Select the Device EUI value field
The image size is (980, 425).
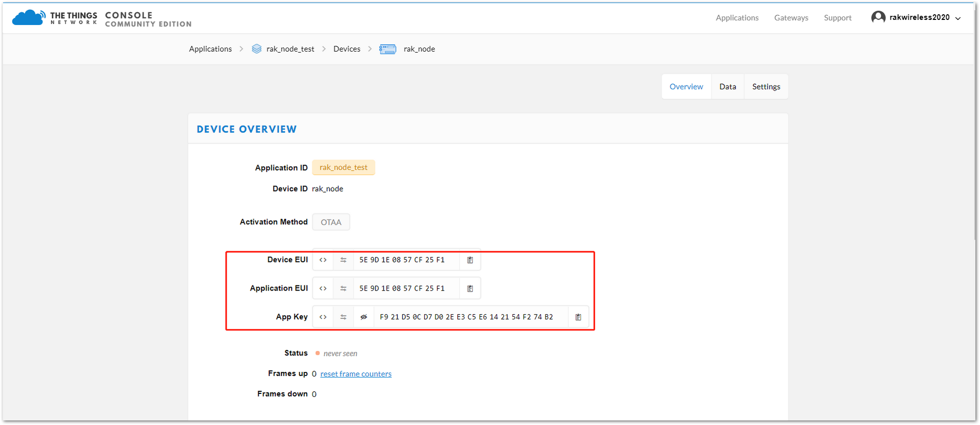pos(406,260)
